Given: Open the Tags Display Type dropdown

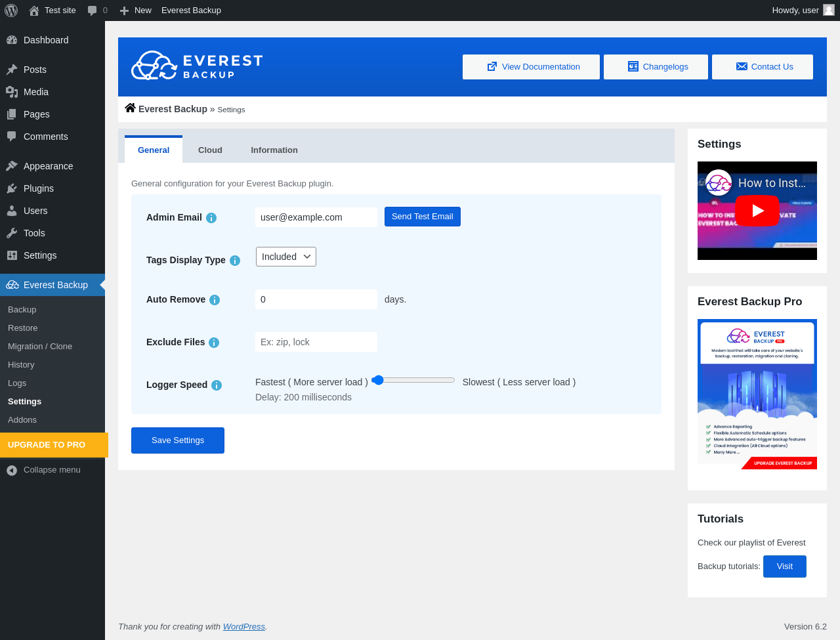Looking at the screenshot, I should 286,257.
